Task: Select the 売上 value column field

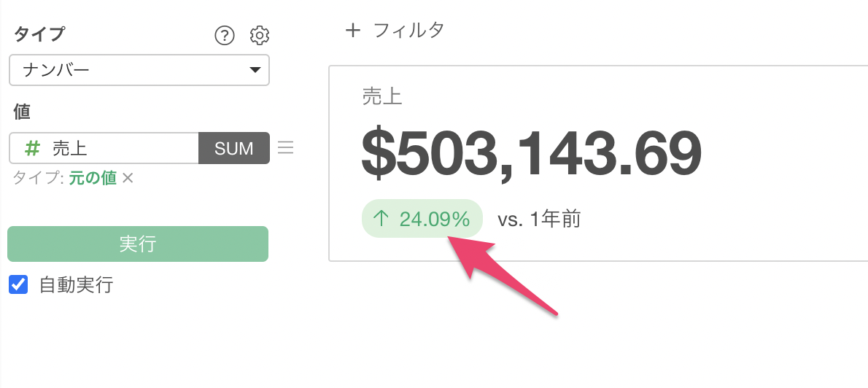Action: (x=109, y=148)
